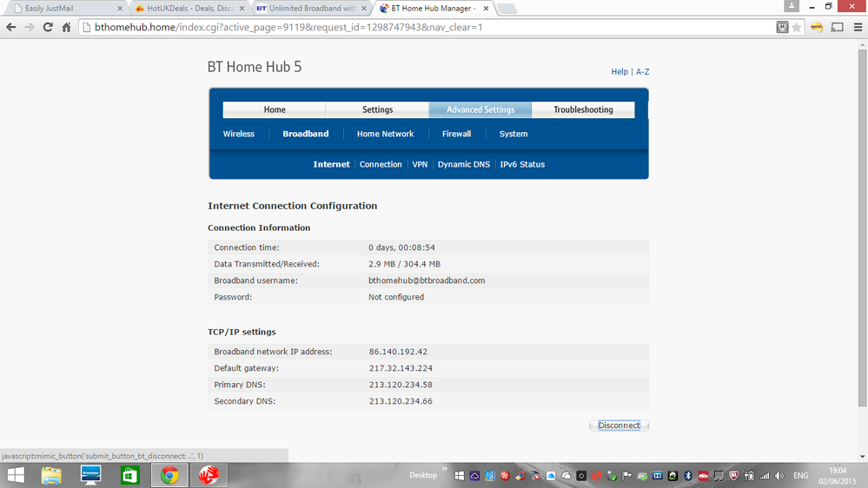Open the browser home page icon
Screen dimensions: 868x488
pos(66,27)
